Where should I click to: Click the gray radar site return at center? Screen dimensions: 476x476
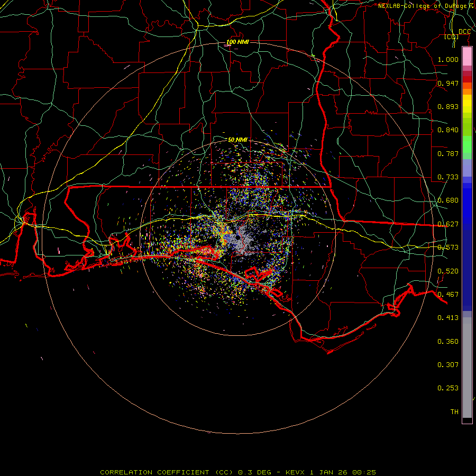(x=239, y=240)
